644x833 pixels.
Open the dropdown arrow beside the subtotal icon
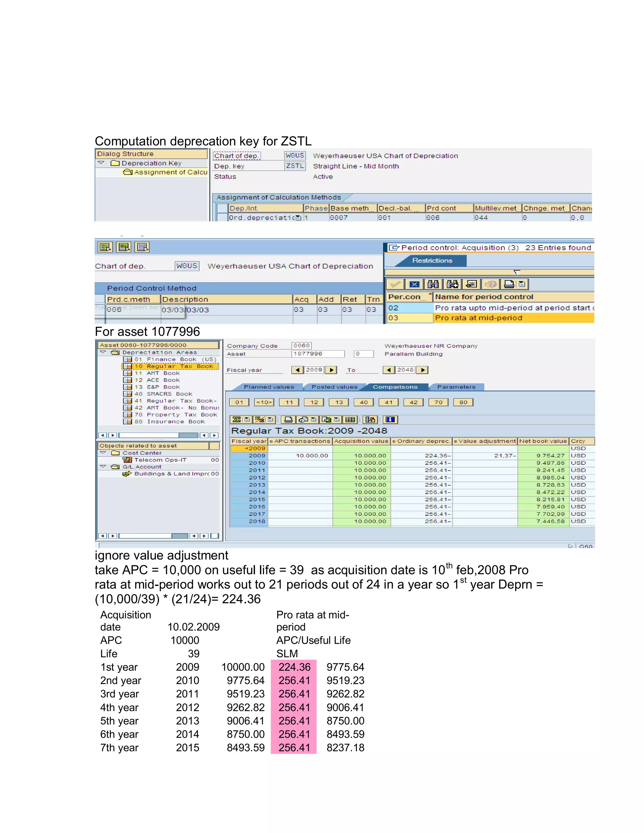click(x=270, y=420)
